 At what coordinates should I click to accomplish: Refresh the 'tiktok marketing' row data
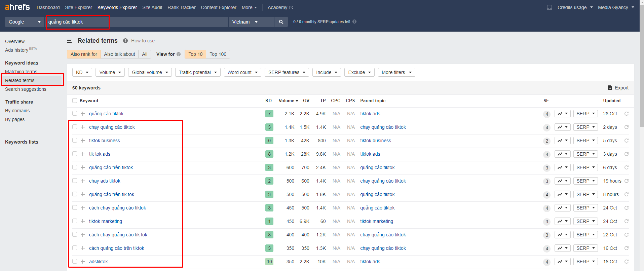[627, 221]
